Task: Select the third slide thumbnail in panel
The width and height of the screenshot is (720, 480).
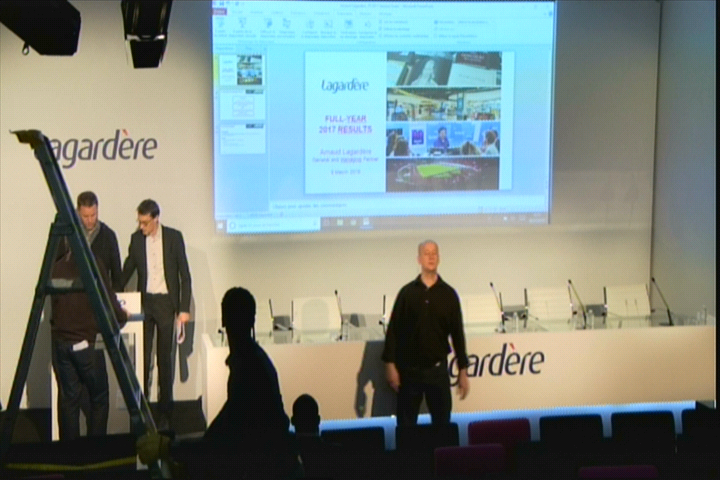Action: pyautogui.click(x=243, y=139)
